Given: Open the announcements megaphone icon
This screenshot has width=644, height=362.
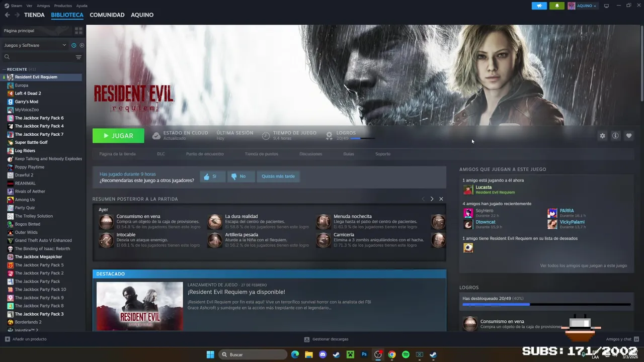Looking at the screenshot, I should point(539,6).
